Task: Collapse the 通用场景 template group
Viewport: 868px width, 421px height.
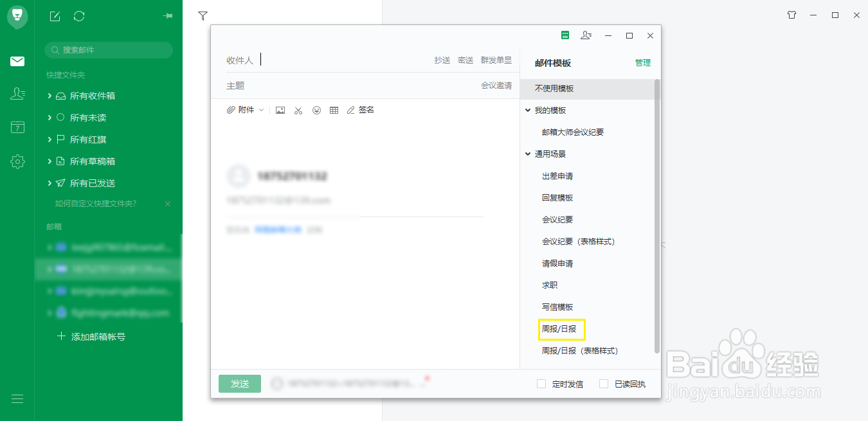Action: (528, 154)
